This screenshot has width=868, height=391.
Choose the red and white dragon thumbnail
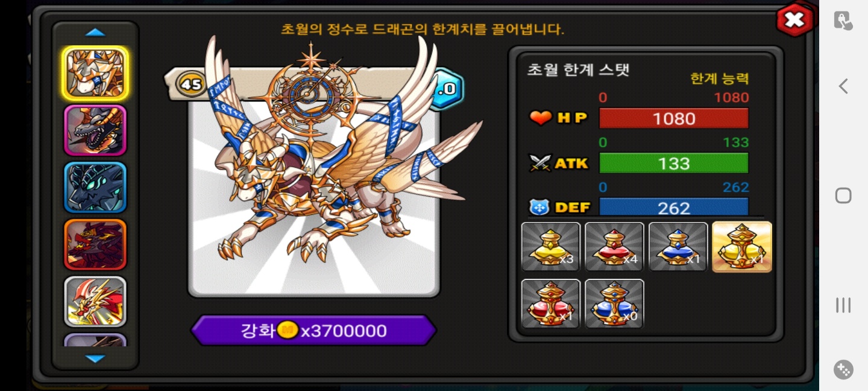click(x=95, y=302)
